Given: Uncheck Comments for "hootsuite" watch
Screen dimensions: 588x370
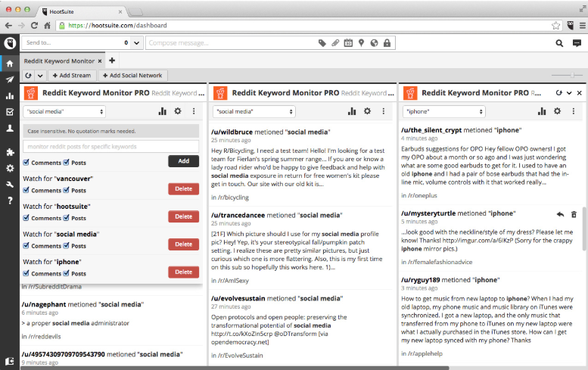Looking at the screenshot, I should click(x=26, y=218).
